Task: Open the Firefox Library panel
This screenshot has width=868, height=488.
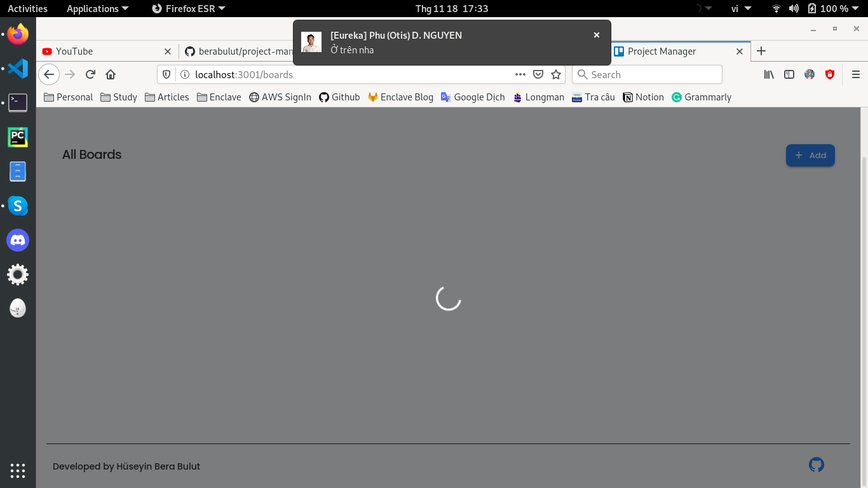Action: point(768,74)
